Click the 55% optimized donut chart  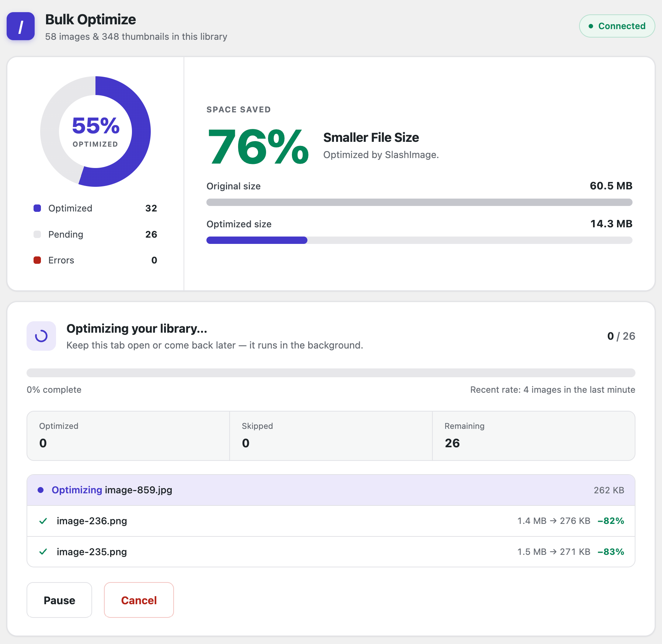tap(95, 132)
